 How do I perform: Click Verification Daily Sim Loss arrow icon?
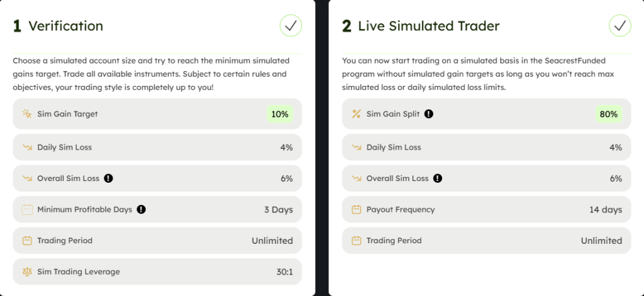pyautogui.click(x=27, y=148)
